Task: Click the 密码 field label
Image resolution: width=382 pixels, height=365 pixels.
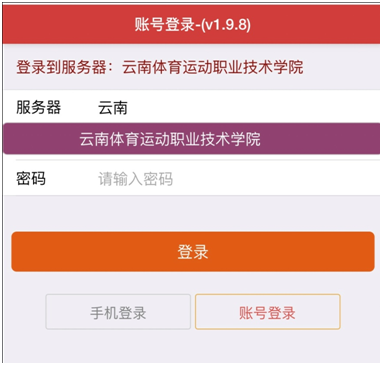Action: 31,179
